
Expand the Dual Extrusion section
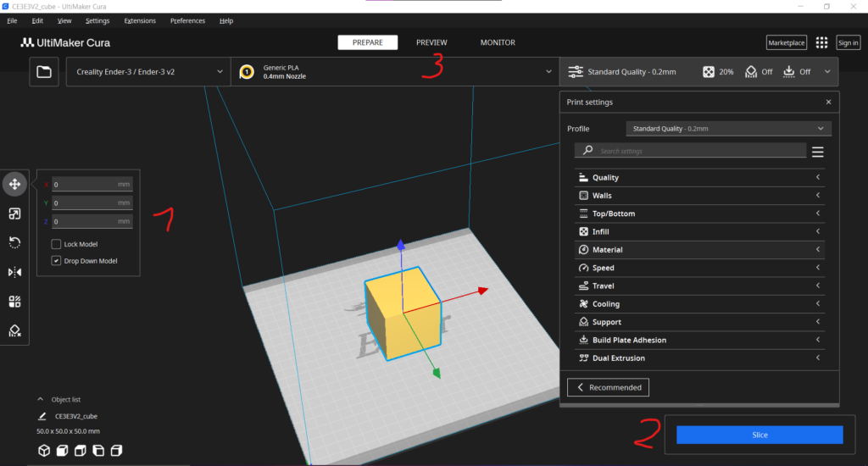tap(699, 358)
